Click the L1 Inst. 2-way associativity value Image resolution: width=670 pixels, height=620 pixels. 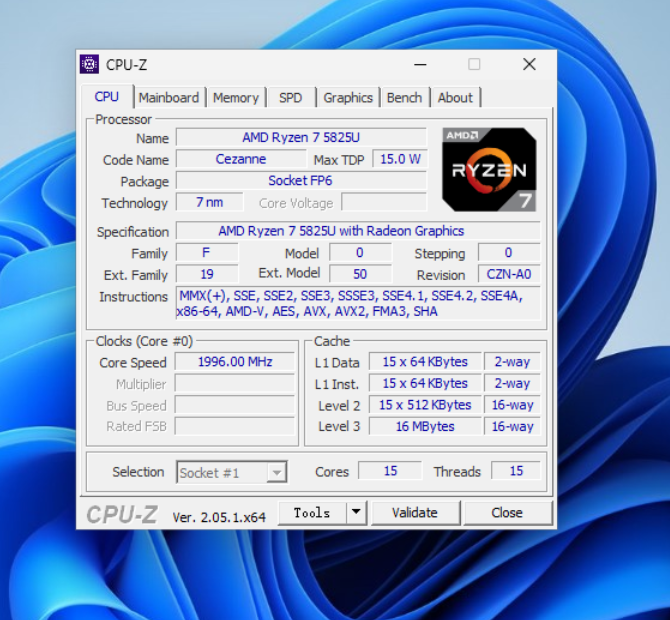click(x=512, y=383)
